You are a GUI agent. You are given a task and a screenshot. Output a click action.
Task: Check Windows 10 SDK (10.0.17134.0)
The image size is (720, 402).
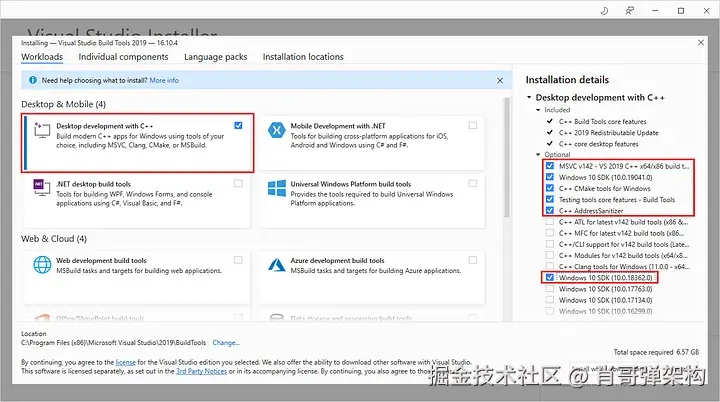550,300
